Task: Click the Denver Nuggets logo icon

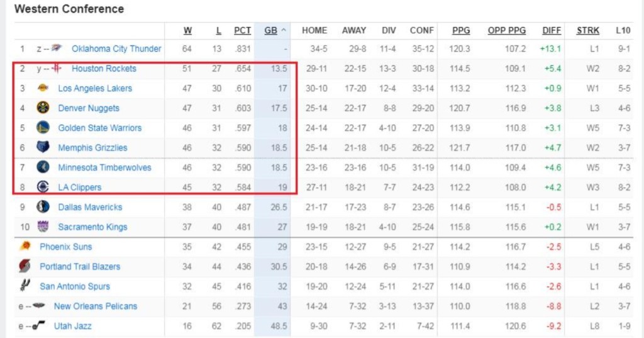Action: [43, 108]
